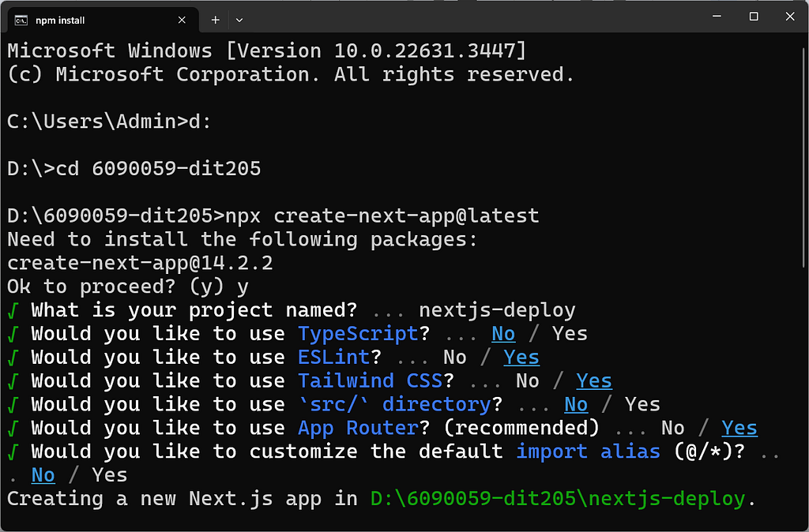
Task: Minimize the terminal window
Action: (717, 17)
